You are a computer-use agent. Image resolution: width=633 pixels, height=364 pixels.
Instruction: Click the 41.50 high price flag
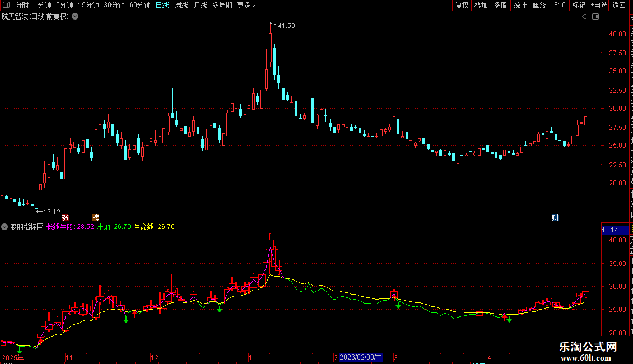[x=282, y=25]
